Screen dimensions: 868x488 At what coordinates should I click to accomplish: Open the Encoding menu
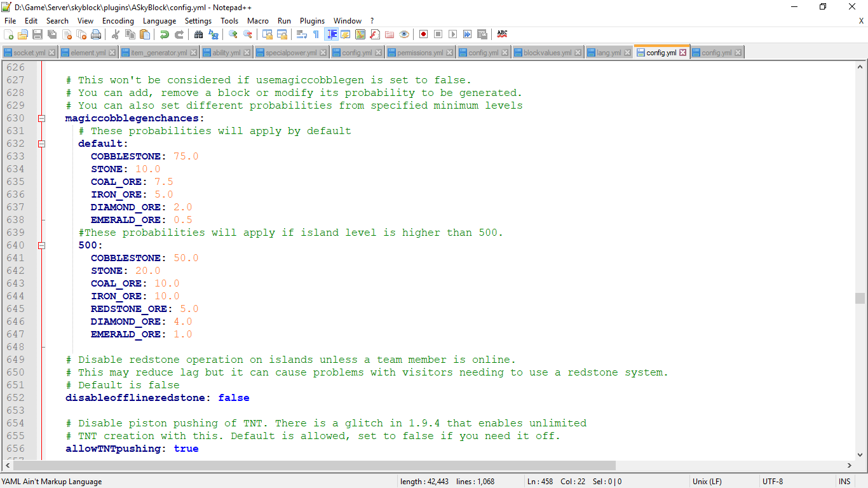click(118, 21)
